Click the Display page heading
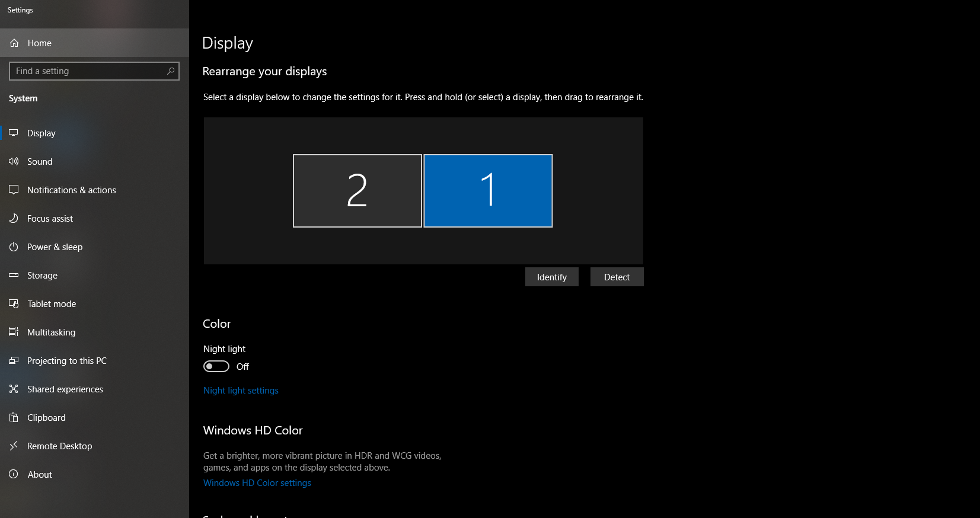The image size is (980, 518). tap(228, 43)
